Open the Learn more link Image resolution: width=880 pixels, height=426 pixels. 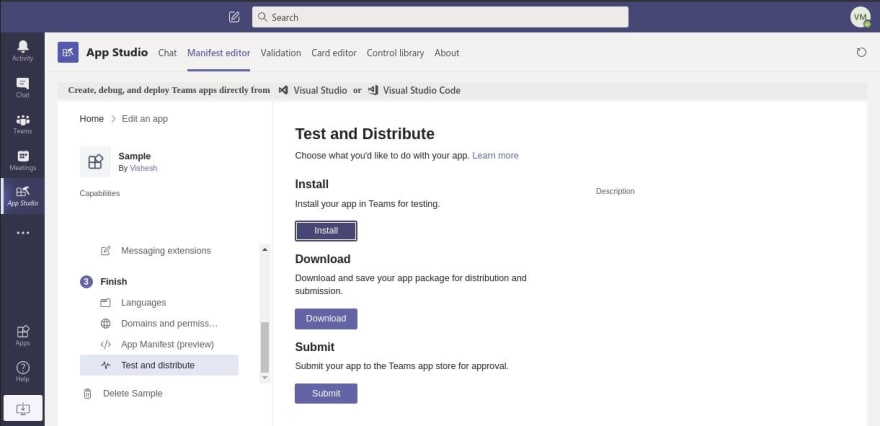point(496,155)
